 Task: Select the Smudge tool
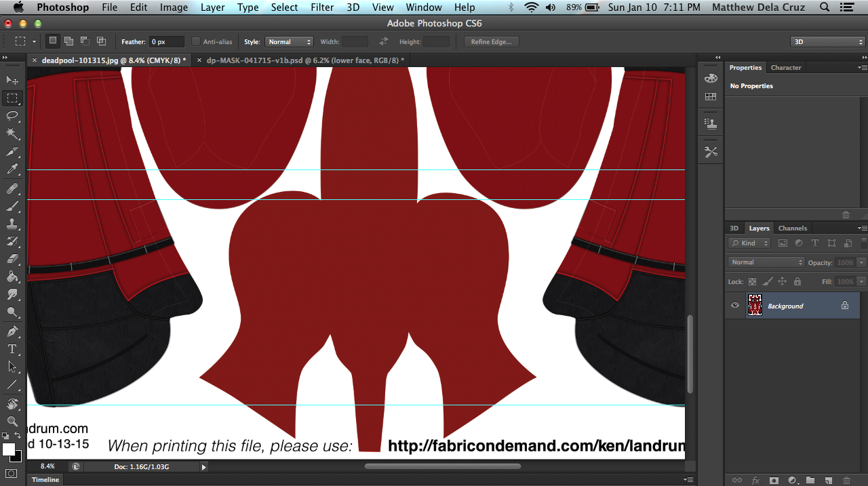coord(12,294)
